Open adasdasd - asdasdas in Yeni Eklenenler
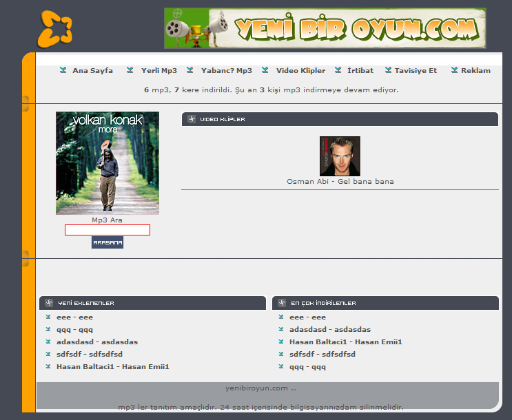Screen dimensions: 512x420 coord(97,342)
